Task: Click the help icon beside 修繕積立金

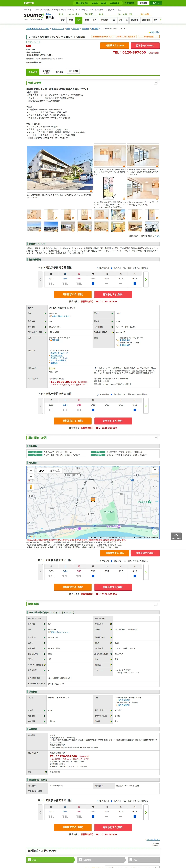Action: [44, 638]
